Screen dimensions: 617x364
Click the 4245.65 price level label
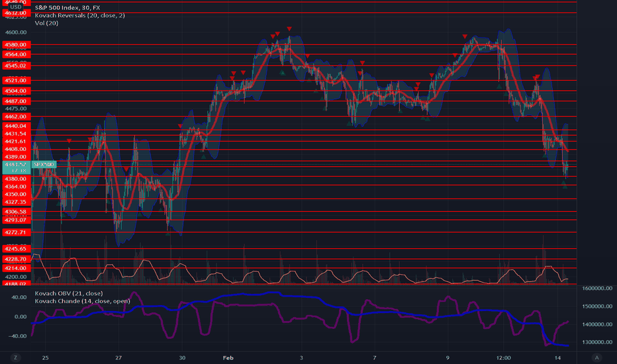tap(16, 249)
